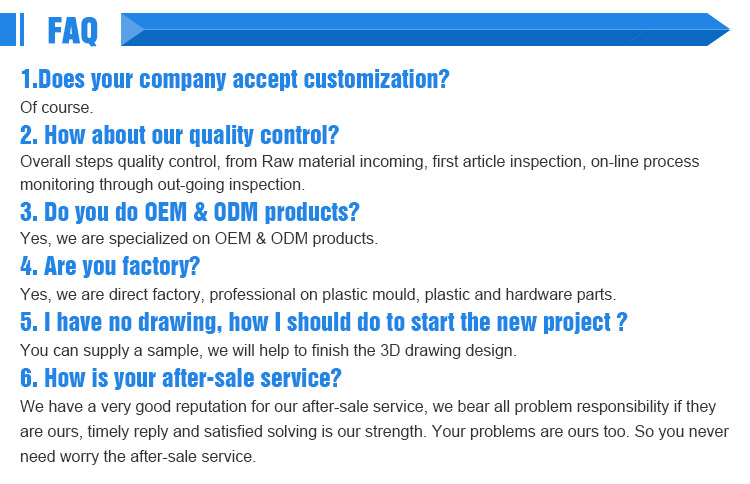The image size is (750, 484).
Task: Select question 1 about accepting customization
Action: point(234,79)
